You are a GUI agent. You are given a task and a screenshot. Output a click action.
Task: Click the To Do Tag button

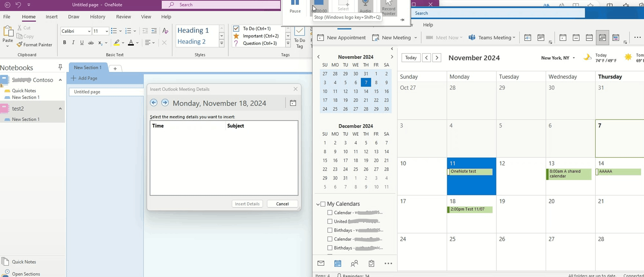coord(299,37)
